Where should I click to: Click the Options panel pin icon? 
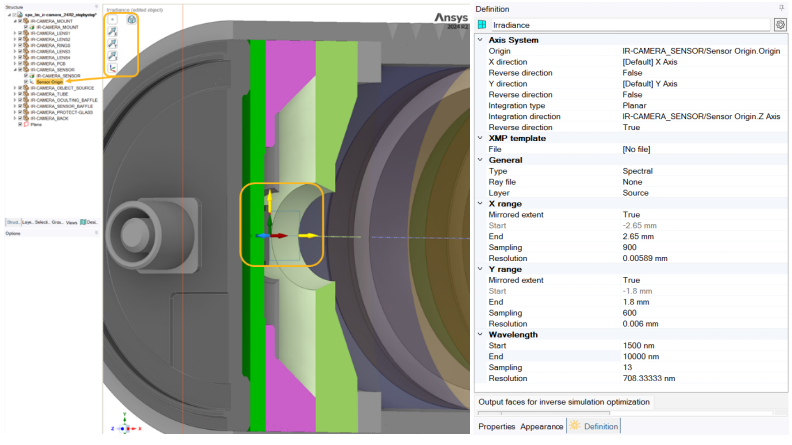[x=96, y=233]
